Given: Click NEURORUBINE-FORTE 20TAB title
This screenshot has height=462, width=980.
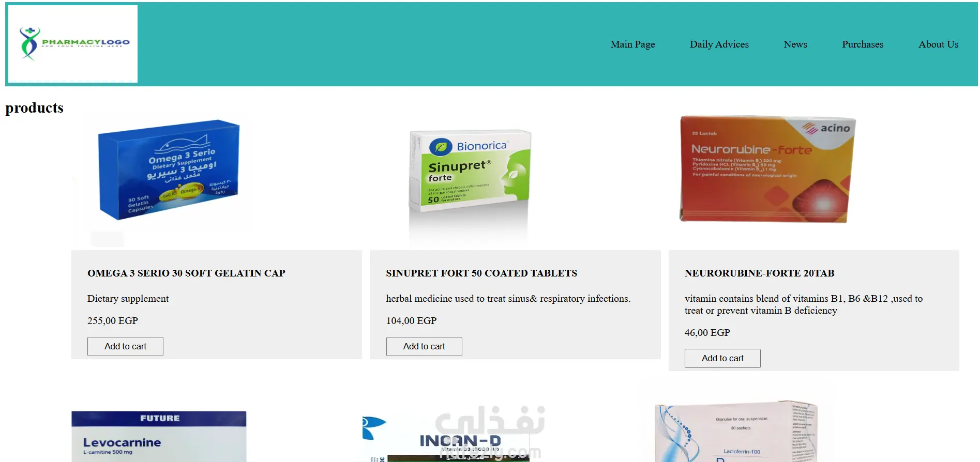Looking at the screenshot, I should point(759,273).
